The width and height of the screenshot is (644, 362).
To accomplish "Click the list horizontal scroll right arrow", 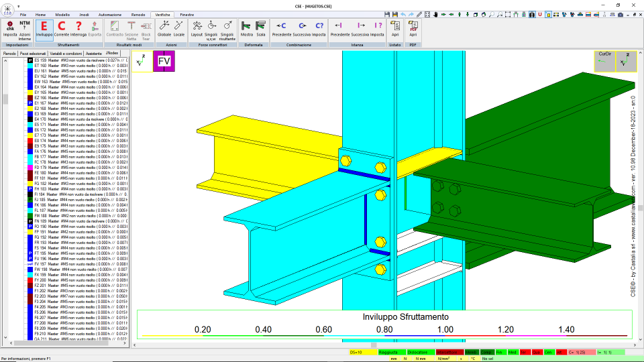I will [125, 343].
